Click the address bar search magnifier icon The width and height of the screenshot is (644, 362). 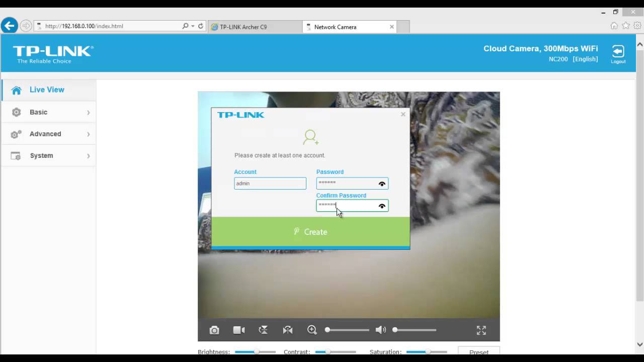click(185, 26)
